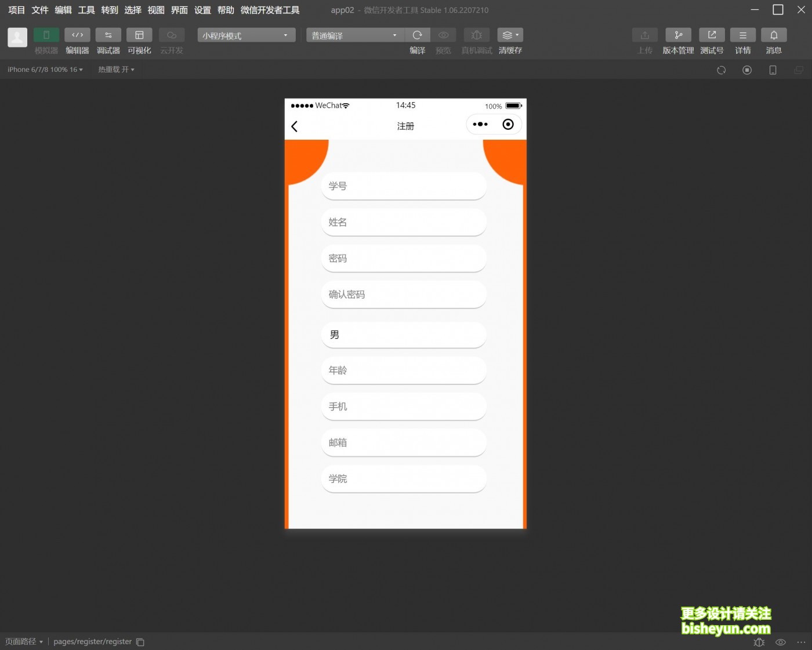Expand the 小程序模式 mode dropdown
The width and height of the screenshot is (812, 650).
(246, 35)
